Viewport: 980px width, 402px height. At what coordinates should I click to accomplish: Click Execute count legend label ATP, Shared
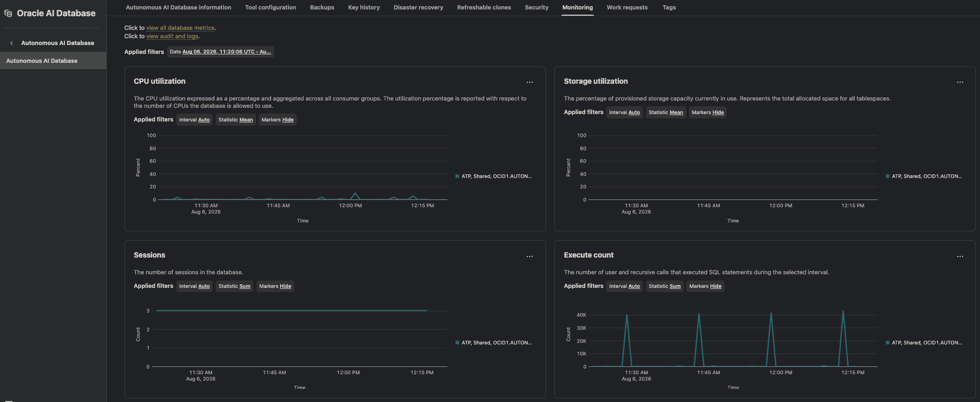pos(927,343)
